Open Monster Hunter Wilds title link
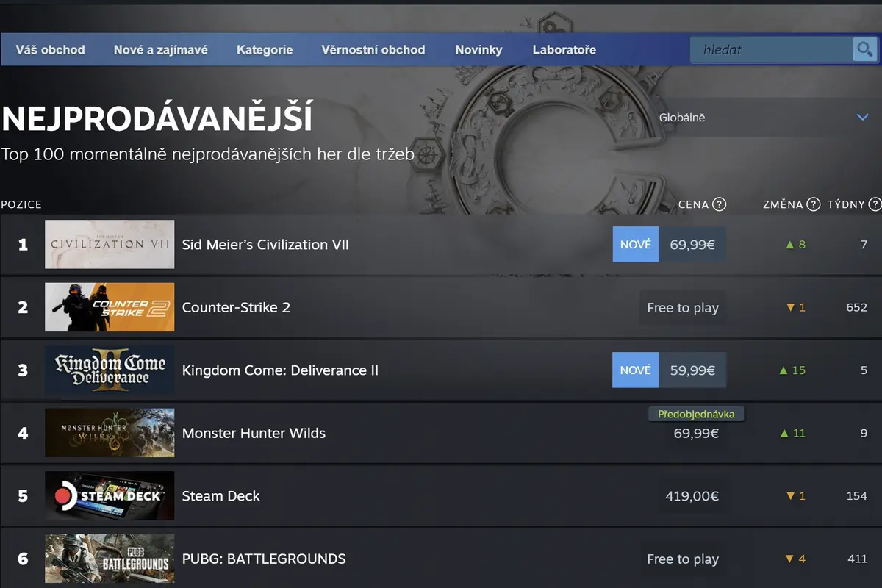Image resolution: width=882 pixels, height=588 pixels. click(x=254, y=434)
